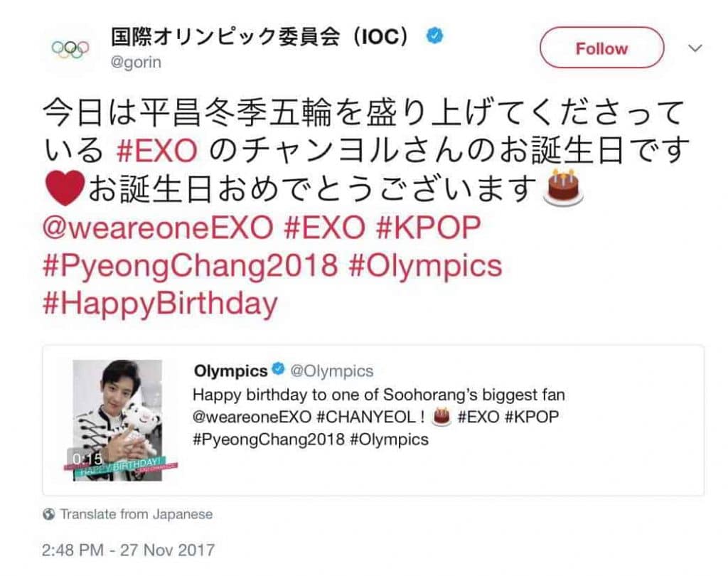
Task: Click the Follow button
Action: 601,48
